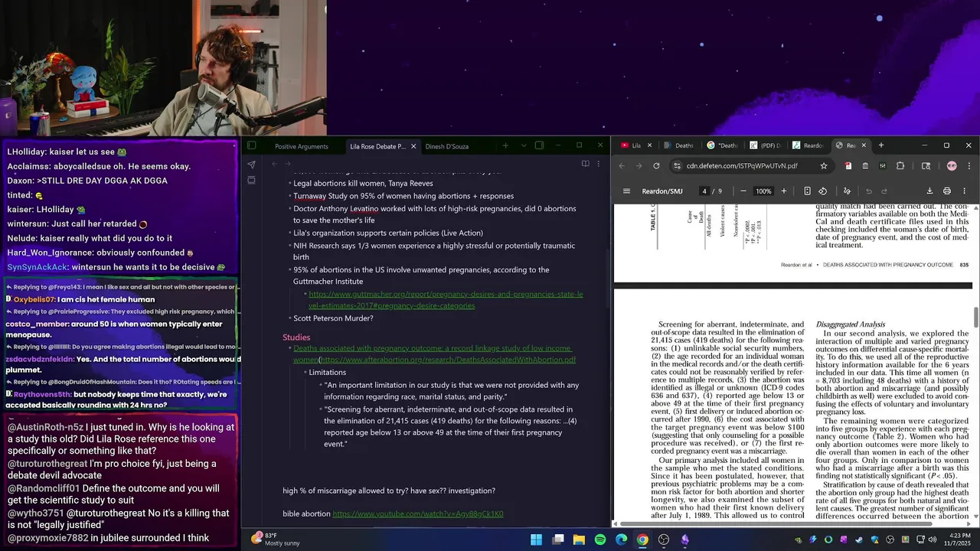
Task: Navigate forward in the Obsidian note
Action: tap(288, 164)
